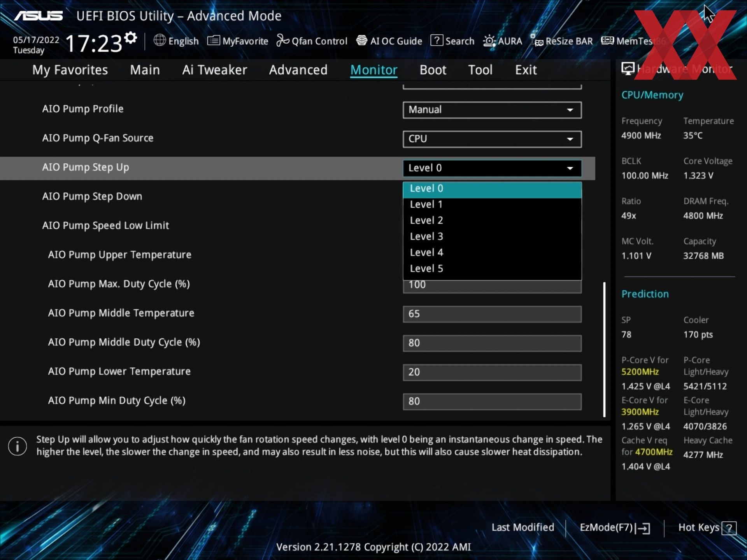Collapse the AIO Pump Step Up dropdown
The width and height of the screenshot is (747, 560).
pyautogui.click(x=492, y=168)
